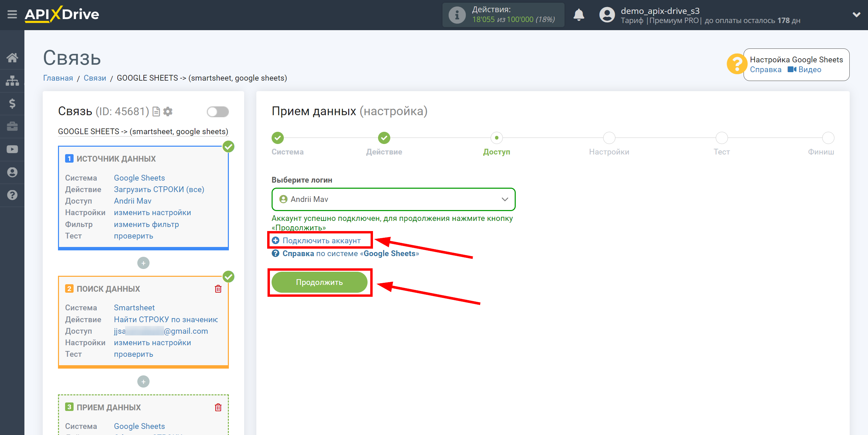
Task: Click the Продолжить button
Action: [x=319, y=282]
